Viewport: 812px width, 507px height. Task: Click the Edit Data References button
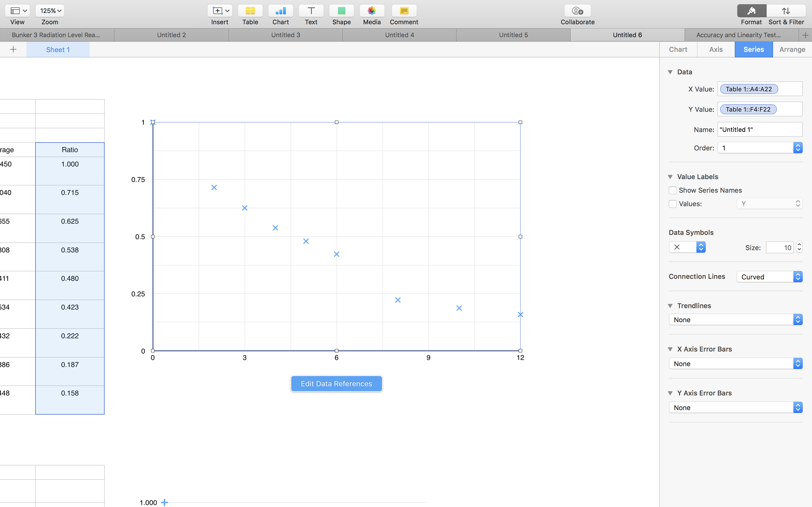pos(336,384)
